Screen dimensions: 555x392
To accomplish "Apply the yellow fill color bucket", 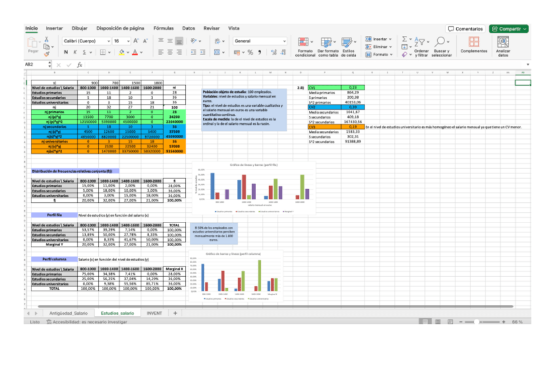I will click(122, 52).
